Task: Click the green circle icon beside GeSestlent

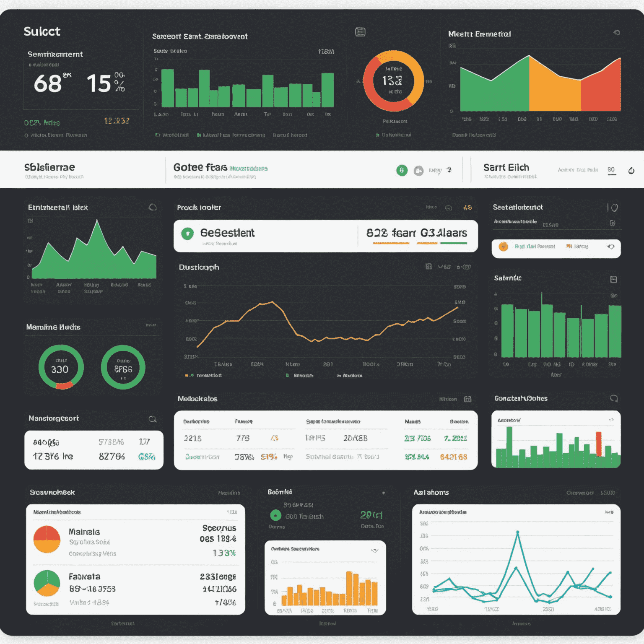Action: click(x=187, y=234)
